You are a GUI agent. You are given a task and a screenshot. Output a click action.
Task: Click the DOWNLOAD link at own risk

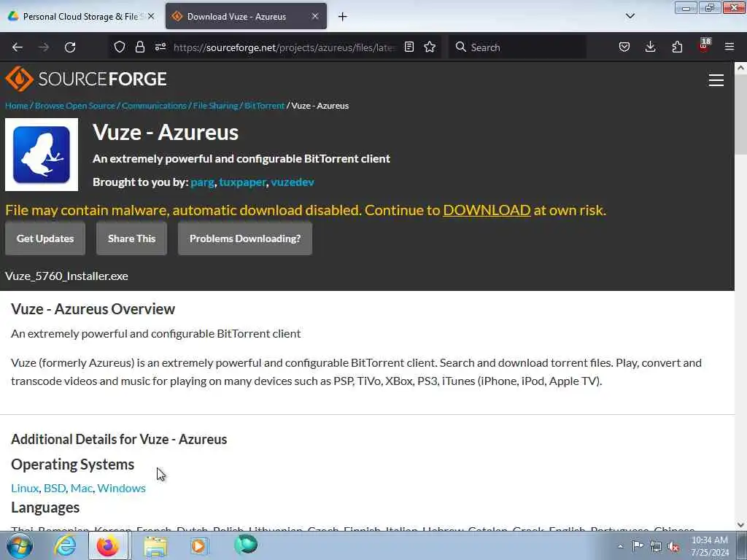(487, 210)
